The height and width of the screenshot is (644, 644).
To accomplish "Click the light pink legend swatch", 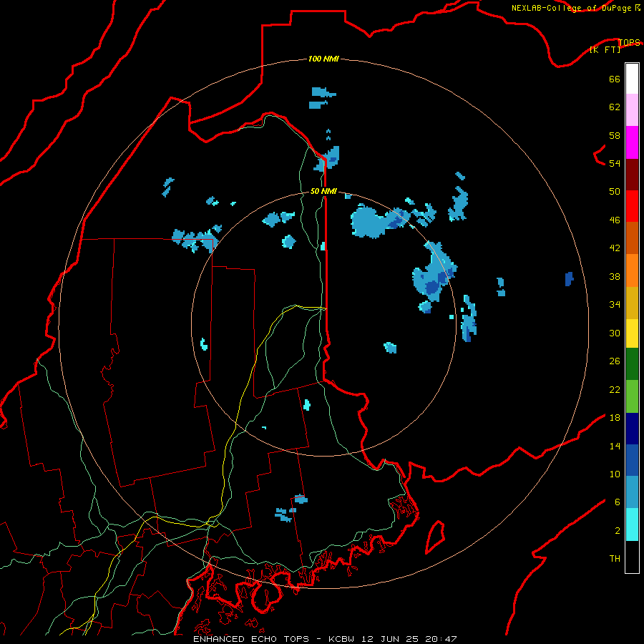I will (x=632, y=109).
